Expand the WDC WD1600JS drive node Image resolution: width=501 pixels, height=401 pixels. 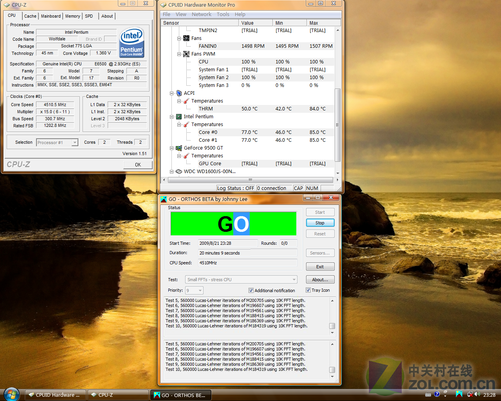click(171, 172)
